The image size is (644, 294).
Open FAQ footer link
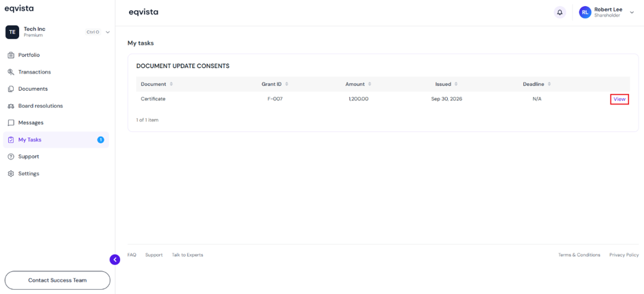coord(132,255)
